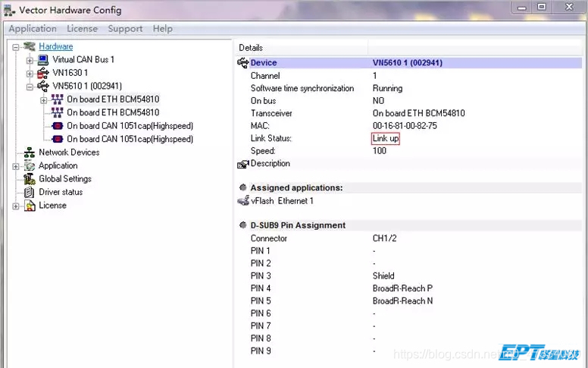Select Network Devices in tree
The width and height of the screenshot is (588, 368).
click(69, 153)
